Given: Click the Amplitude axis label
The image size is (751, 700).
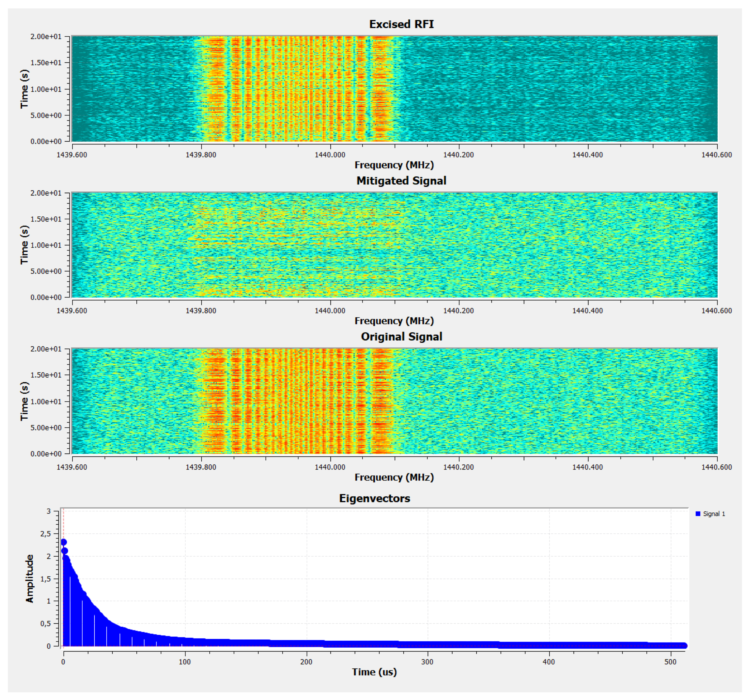Looking at the screenshot, I should click(x=29, y=578).
